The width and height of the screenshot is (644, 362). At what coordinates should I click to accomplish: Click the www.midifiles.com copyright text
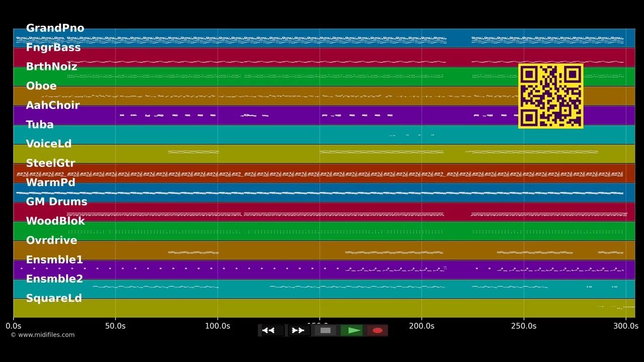(x=43, y=335)
